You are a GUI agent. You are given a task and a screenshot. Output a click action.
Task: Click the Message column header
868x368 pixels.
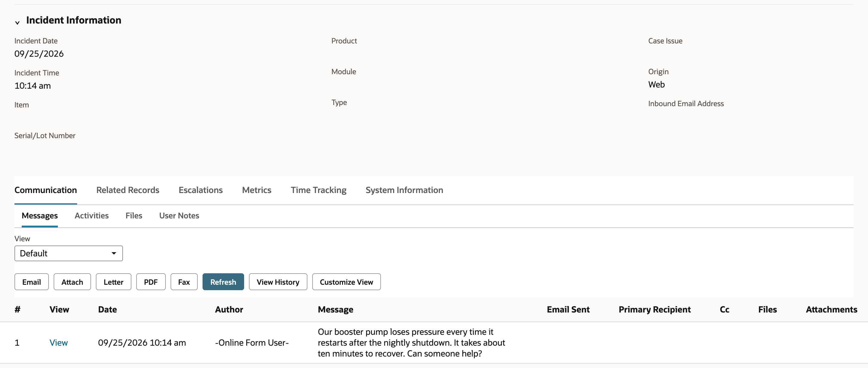335,309
